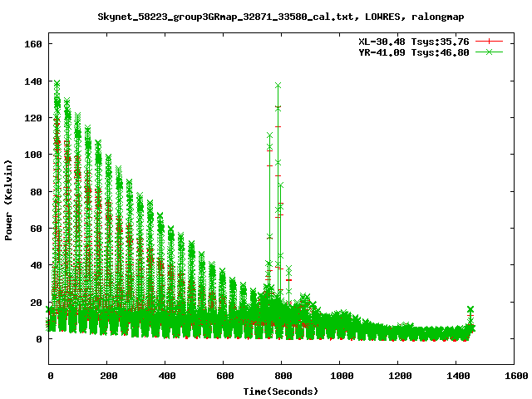Click the y-axis tick label 160
This screenshot has width=532, height=399.
[33, 44]
